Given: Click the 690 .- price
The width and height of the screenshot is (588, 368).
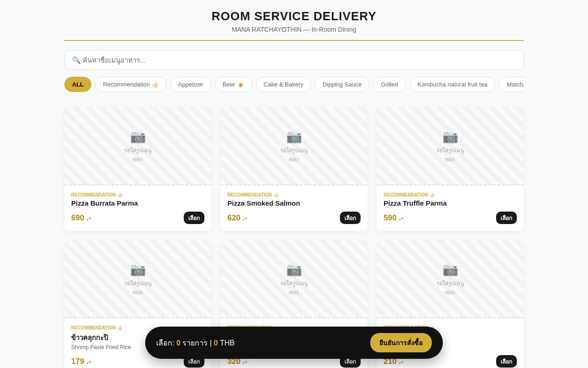Looking at the screenshot, I should (81, 218).
